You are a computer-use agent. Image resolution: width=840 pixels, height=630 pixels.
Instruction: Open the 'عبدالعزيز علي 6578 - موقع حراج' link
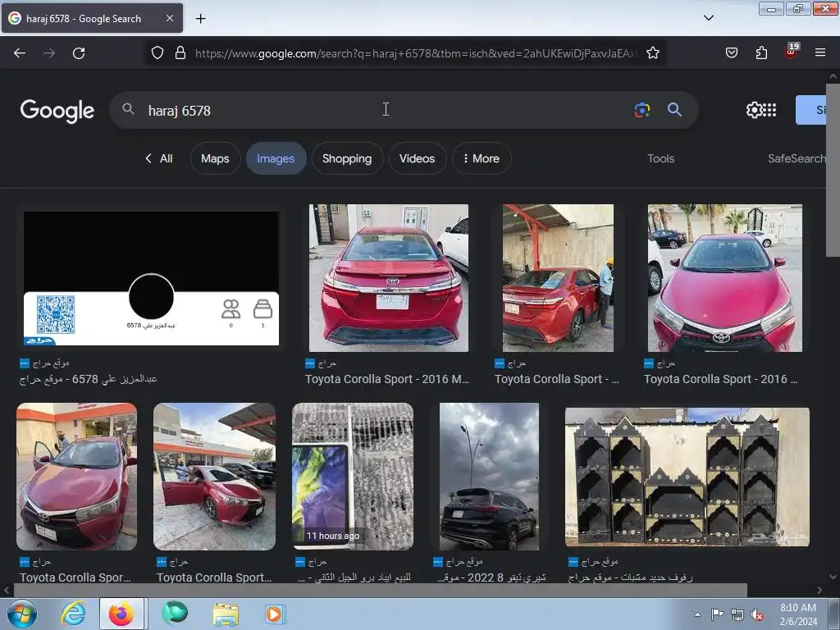pos(89,379)
